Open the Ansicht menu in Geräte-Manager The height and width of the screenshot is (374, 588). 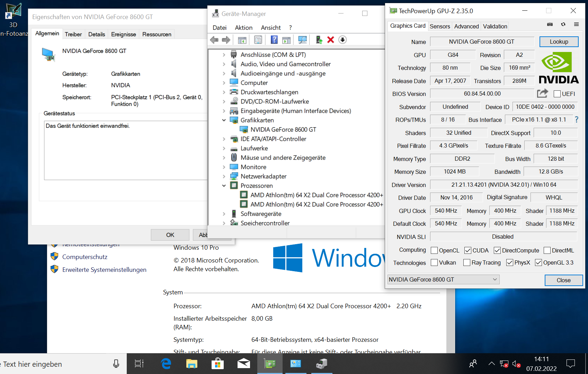point(271,28)
